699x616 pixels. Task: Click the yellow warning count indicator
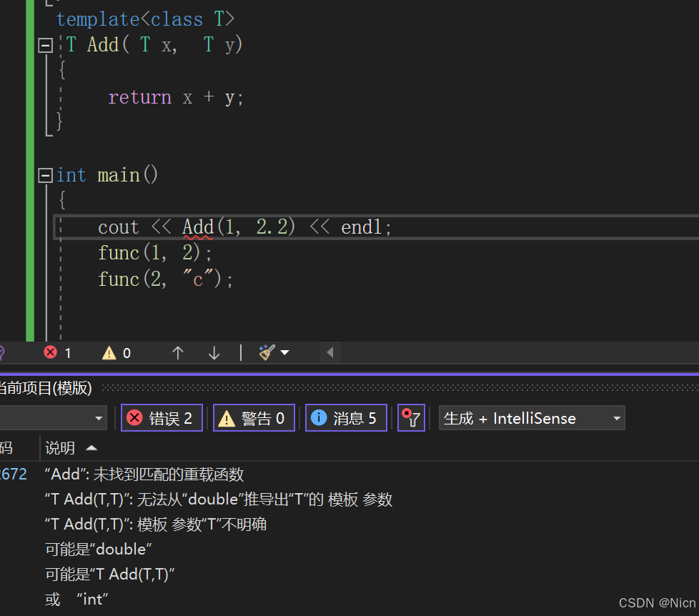coord(116,353)
